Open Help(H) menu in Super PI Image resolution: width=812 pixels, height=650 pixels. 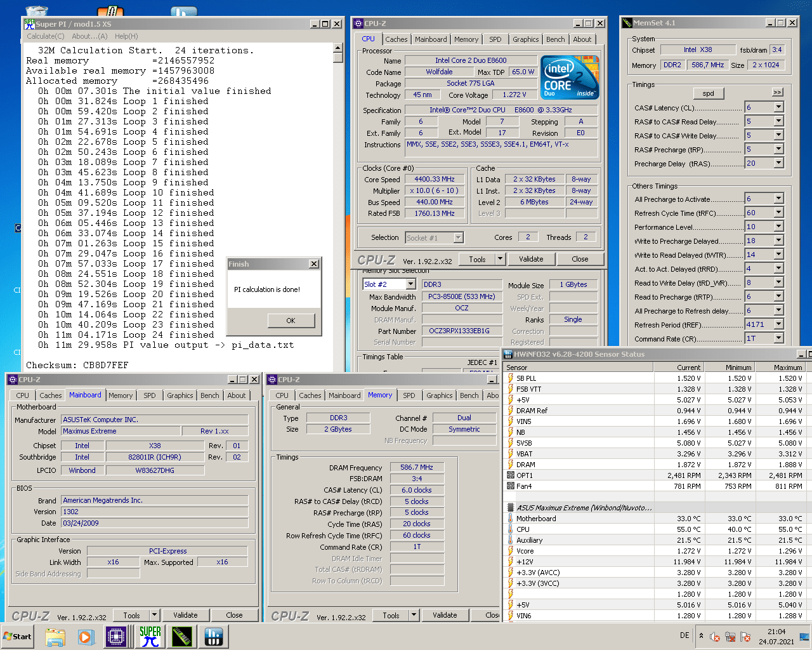[126, 36]
